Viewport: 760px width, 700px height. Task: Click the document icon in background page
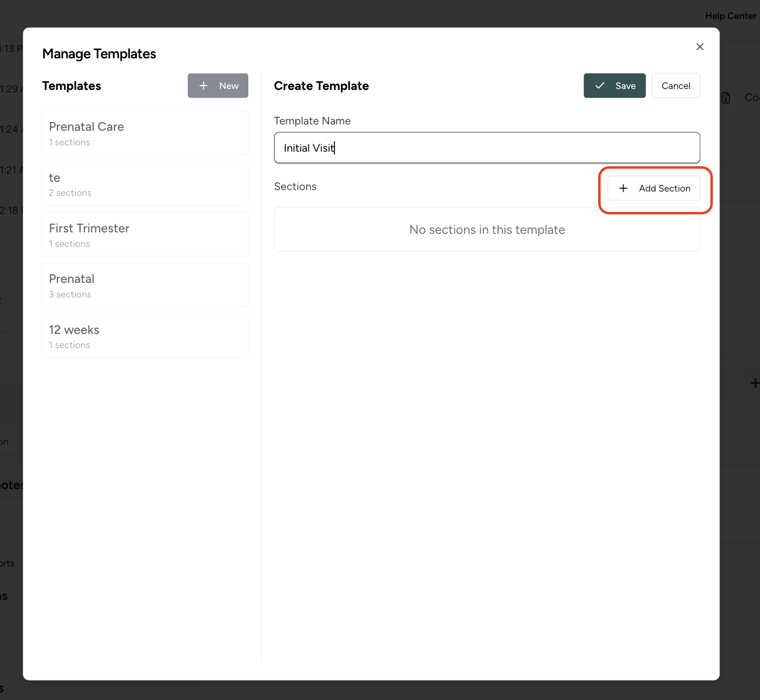(725, 98)
